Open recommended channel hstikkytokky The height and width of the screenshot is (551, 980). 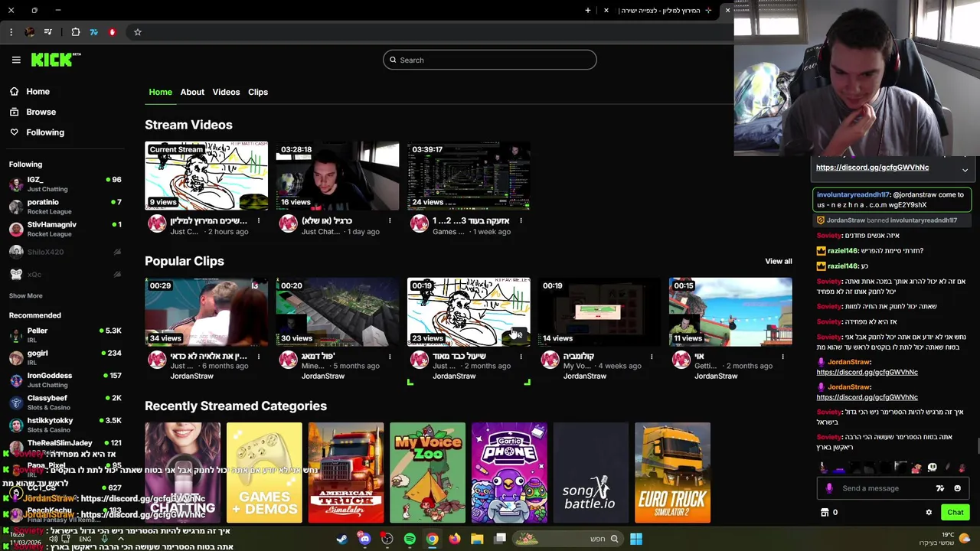pos(65,425)
